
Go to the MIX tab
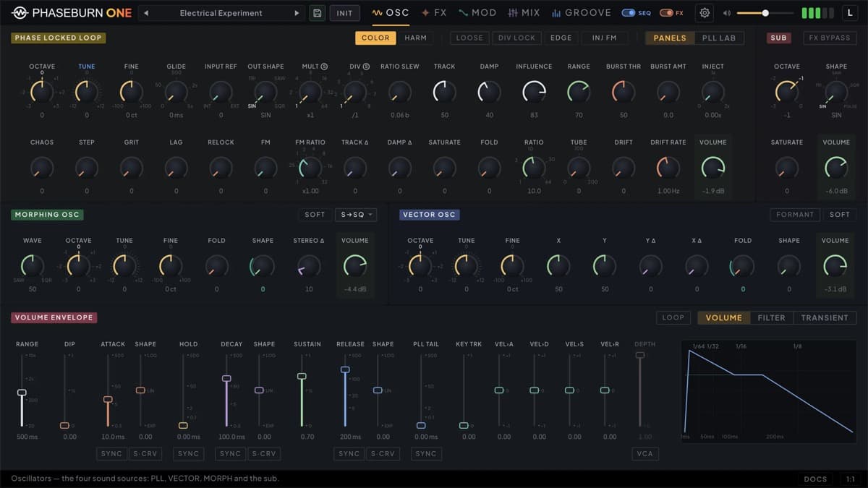tap(524, 13)
